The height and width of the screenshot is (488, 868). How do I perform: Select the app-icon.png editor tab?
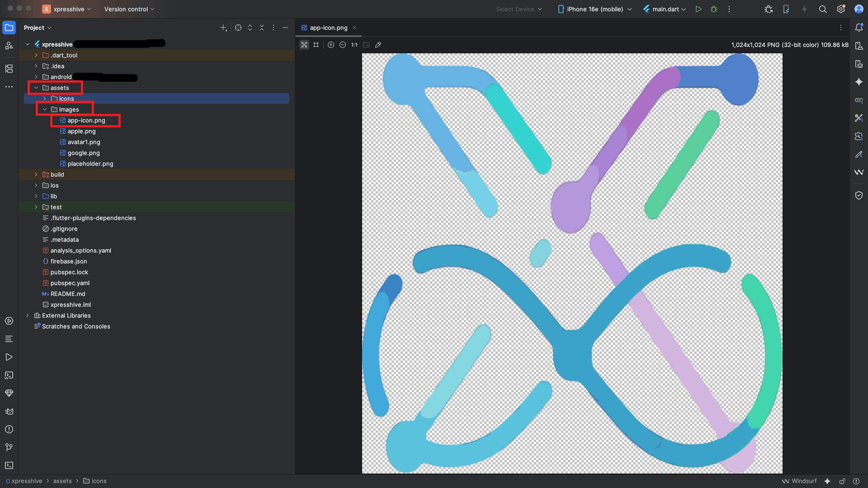[x=329, y=28]
